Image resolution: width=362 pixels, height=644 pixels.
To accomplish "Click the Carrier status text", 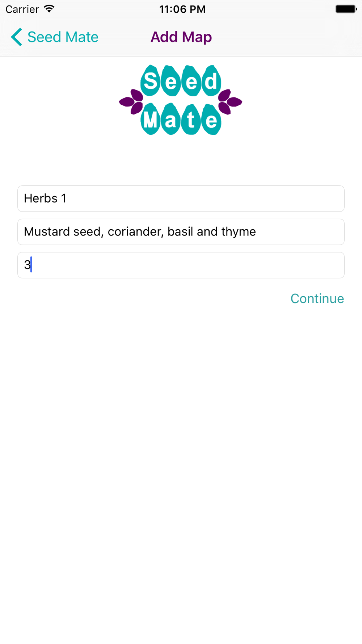I will pyautogui.click(x=22, y=9).
